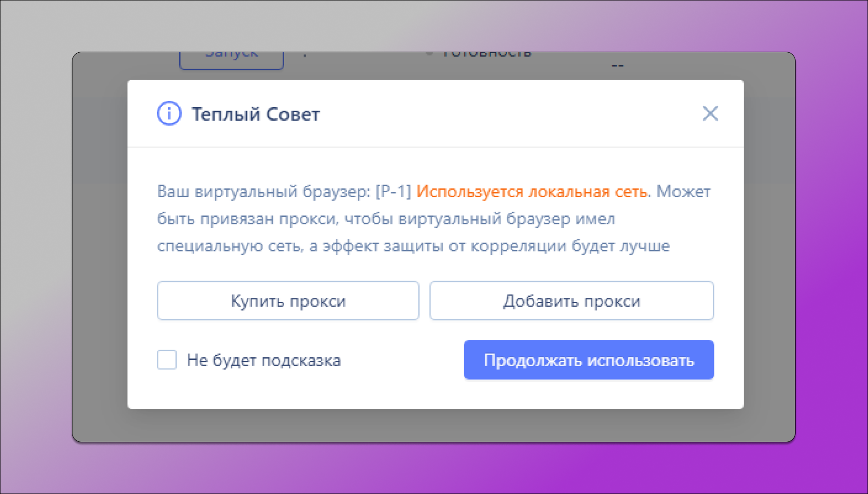Click the divider line under the dialog header
This screenshot has height=494, width=868.
pyautogui.click(x=435, y=147)
